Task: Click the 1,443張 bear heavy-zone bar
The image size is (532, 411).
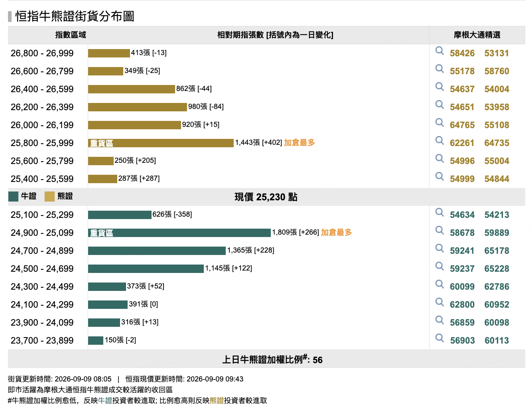Action: coord(161,143)
